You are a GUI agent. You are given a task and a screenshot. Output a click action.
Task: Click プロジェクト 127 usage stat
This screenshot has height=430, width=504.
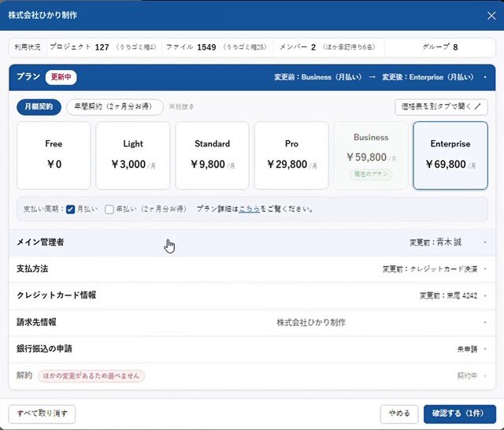[x=103, y=47]
